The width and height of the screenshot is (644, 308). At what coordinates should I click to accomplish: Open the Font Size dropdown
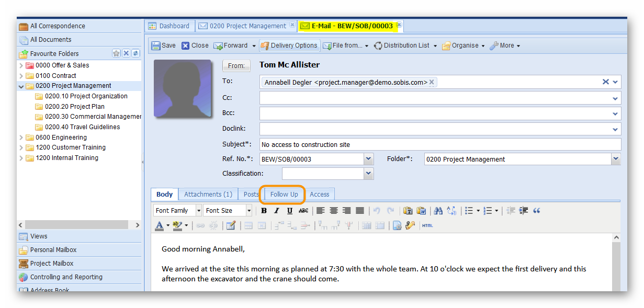[x=249, y=211]
